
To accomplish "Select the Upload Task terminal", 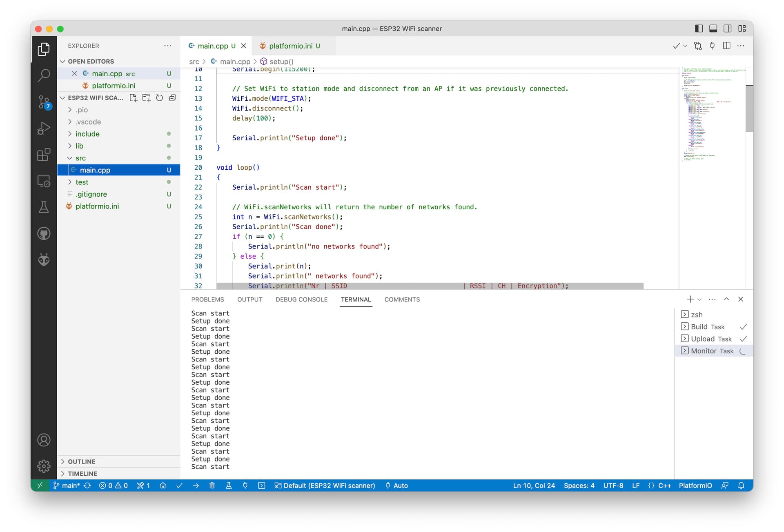I will 714,339.
